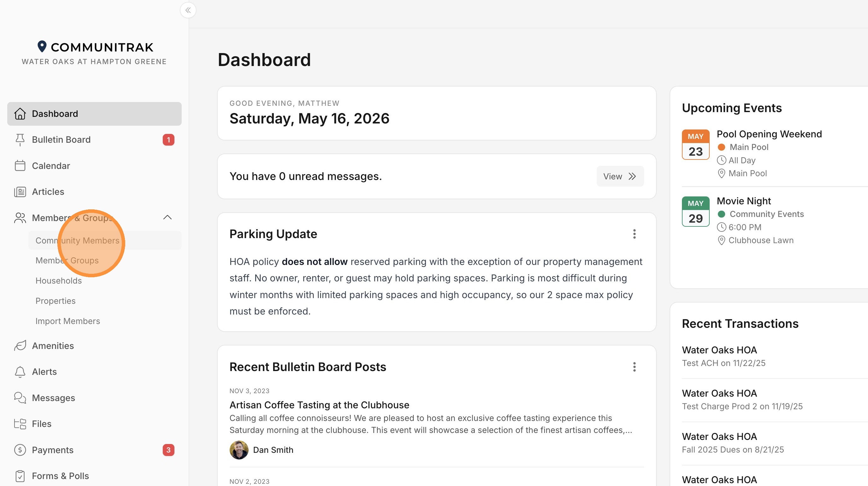Collapse the sidebar with double-chevron icon

click(188, 10)
